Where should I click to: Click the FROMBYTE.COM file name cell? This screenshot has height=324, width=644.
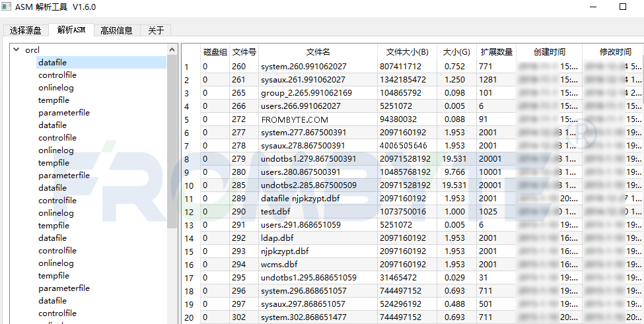point(318,119)
